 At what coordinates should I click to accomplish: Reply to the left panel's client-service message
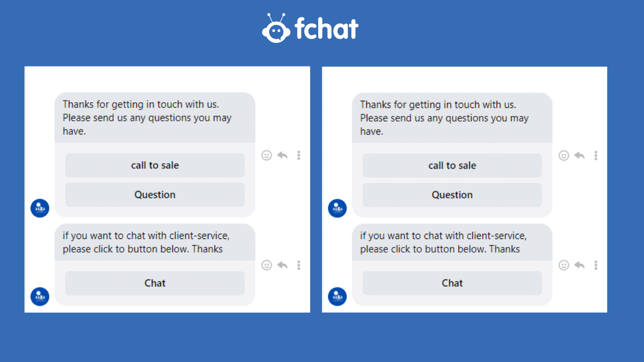point(282,265)
